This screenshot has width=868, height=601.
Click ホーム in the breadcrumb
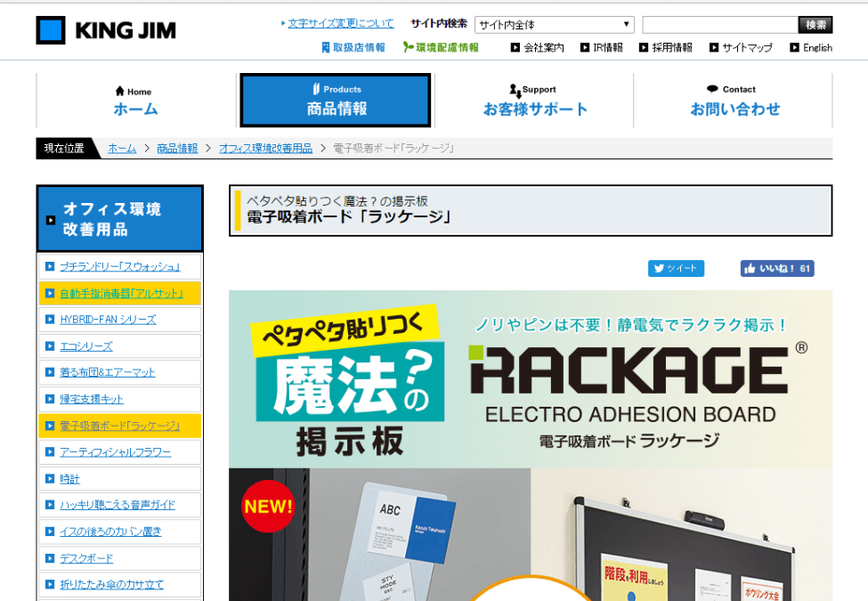(x=122, y=149)
